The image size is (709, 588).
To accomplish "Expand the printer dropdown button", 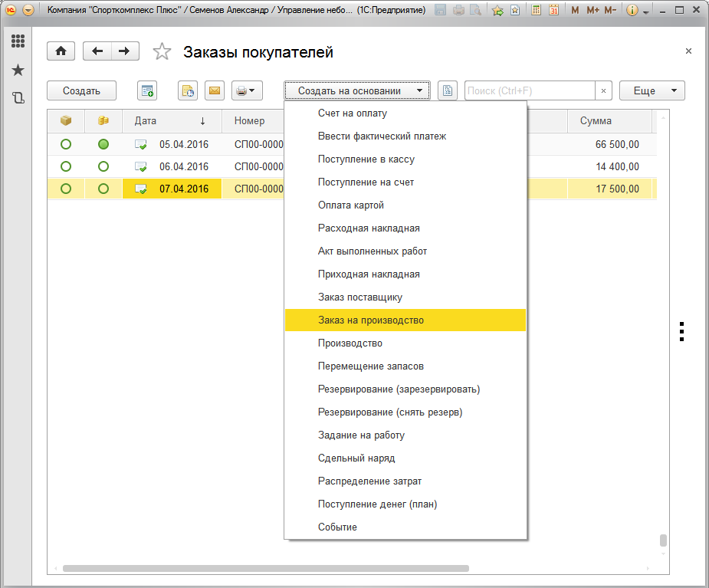I will point(247,91).
